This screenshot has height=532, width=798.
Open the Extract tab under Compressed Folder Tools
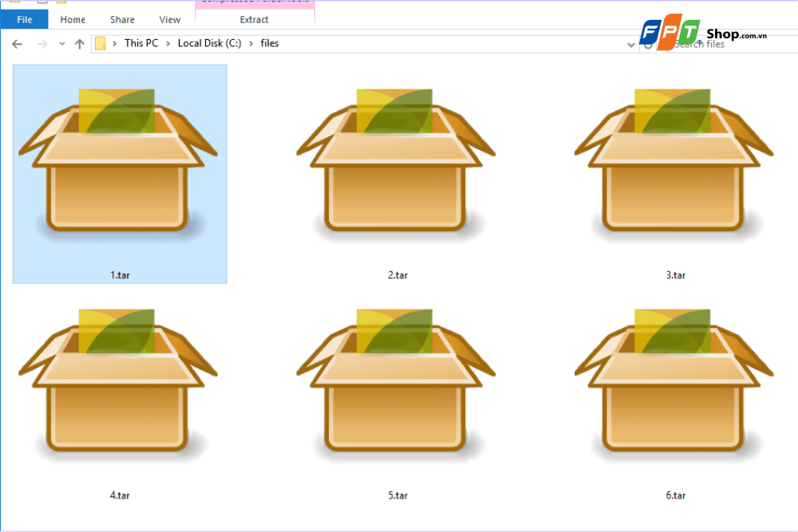(253, 18)
